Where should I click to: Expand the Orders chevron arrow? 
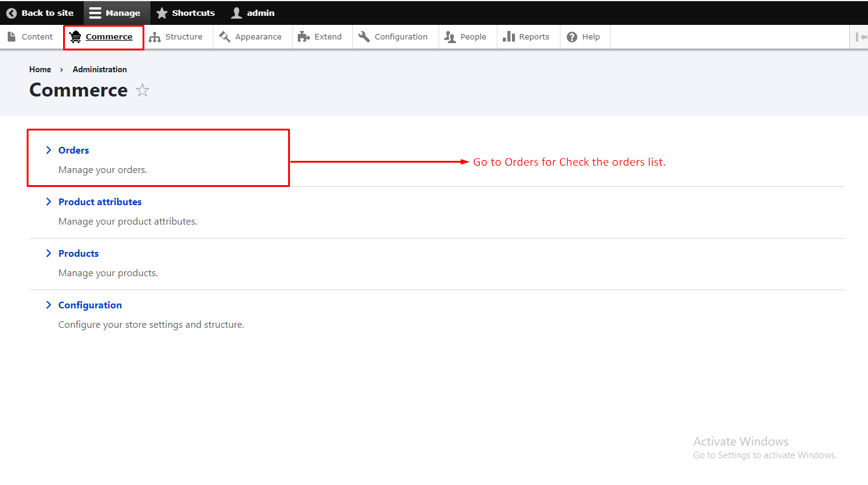coord(49,150)
